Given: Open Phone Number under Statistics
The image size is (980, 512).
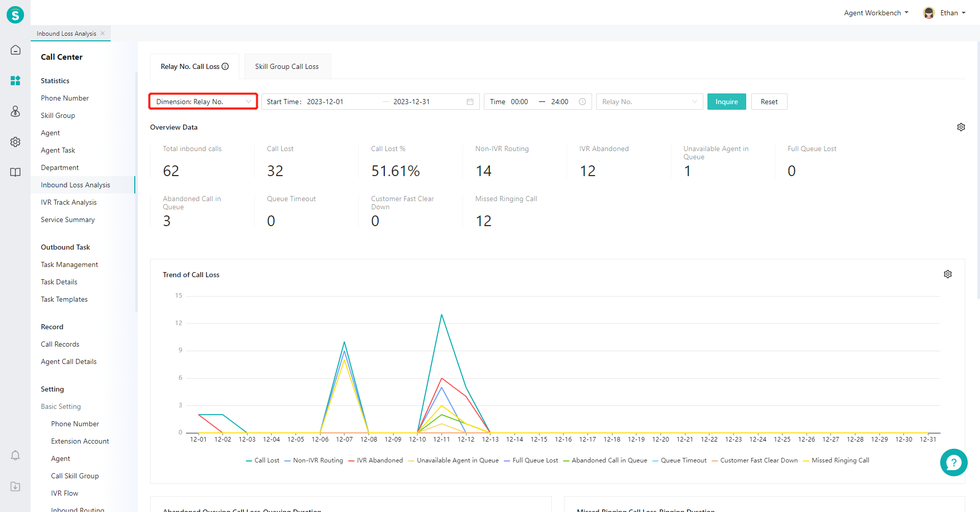Looking at the screenshot, I should (65, 98).
